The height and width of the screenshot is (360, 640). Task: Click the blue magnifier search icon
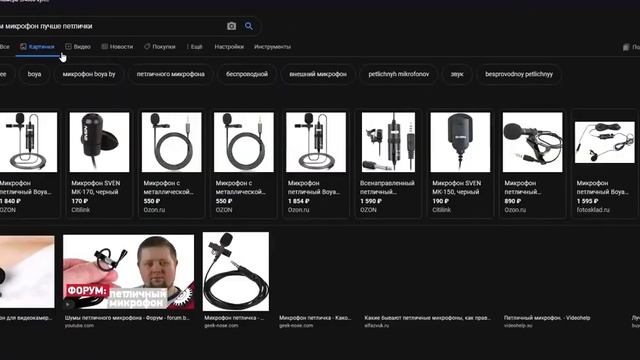(x=249, y=26)
